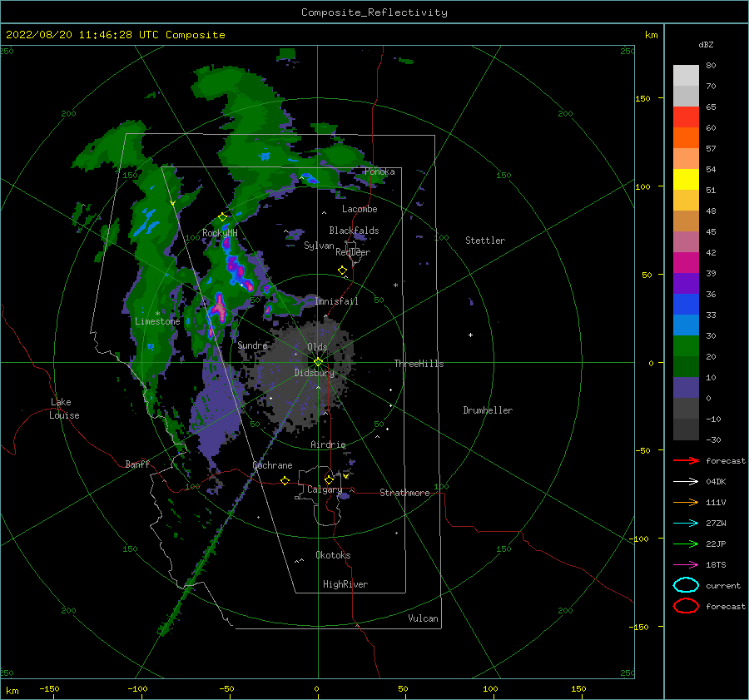
Task: Click the yellow diamond marker near RockyMH
Action: [x=222, y=217]
